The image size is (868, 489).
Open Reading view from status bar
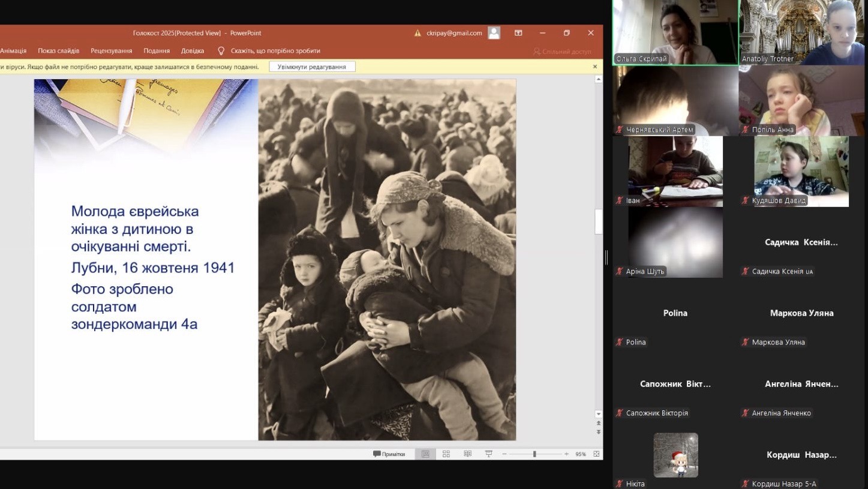coord(467,454)
